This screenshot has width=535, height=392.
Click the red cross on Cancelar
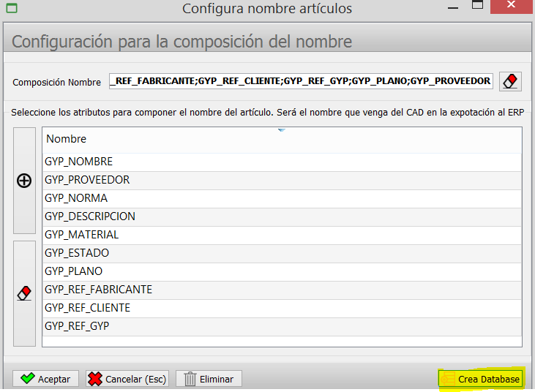[x=95, y=379]
